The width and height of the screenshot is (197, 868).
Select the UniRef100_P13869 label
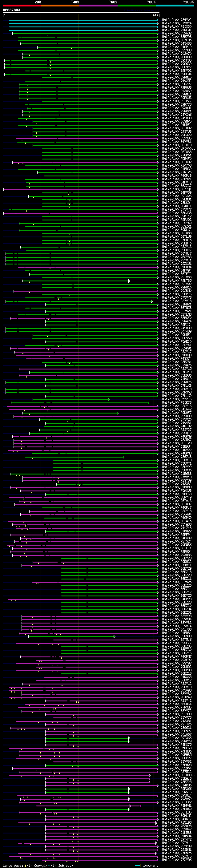176,91
